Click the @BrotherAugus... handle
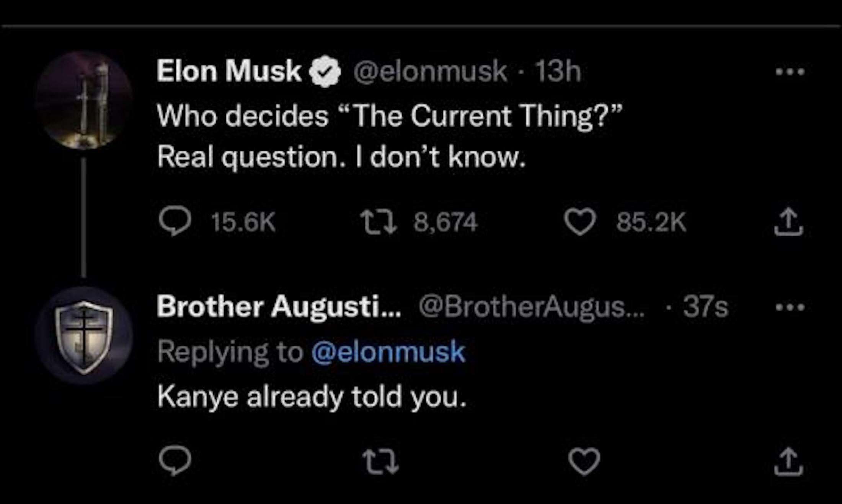Viewport: 842px width, 504px height. tap(531, 307)
